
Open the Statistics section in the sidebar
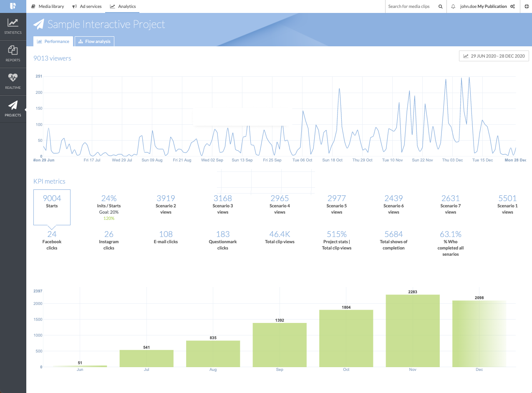coord(13,26)
